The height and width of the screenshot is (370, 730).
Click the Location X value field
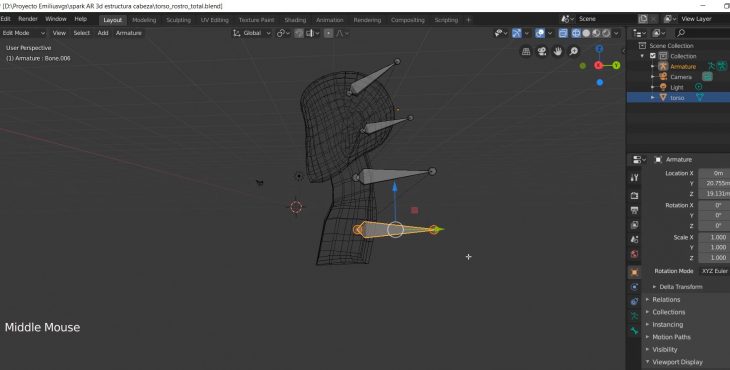pos(714,173)
